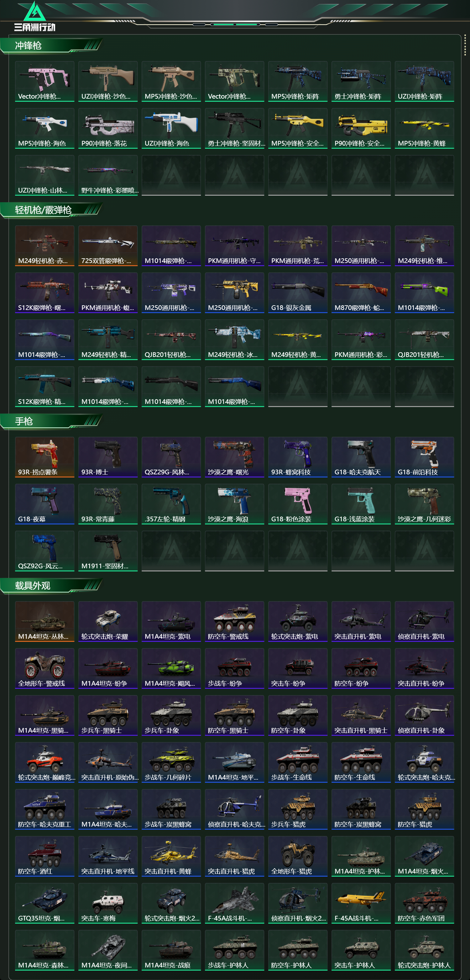Choose the G18-银灰金属 skin icon
Image resolution: width=470 pixels, height=980 pixels.
298,292
